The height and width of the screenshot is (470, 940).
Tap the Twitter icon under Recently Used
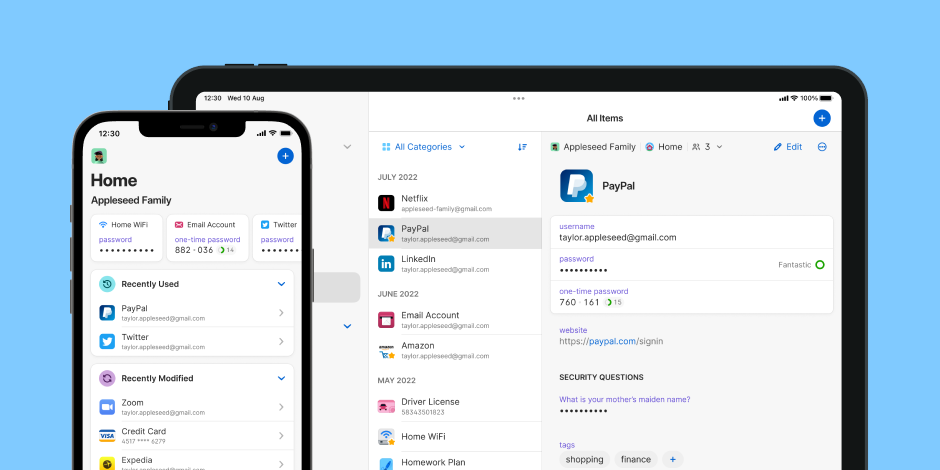pyautogui.click(x=107, y=342)
